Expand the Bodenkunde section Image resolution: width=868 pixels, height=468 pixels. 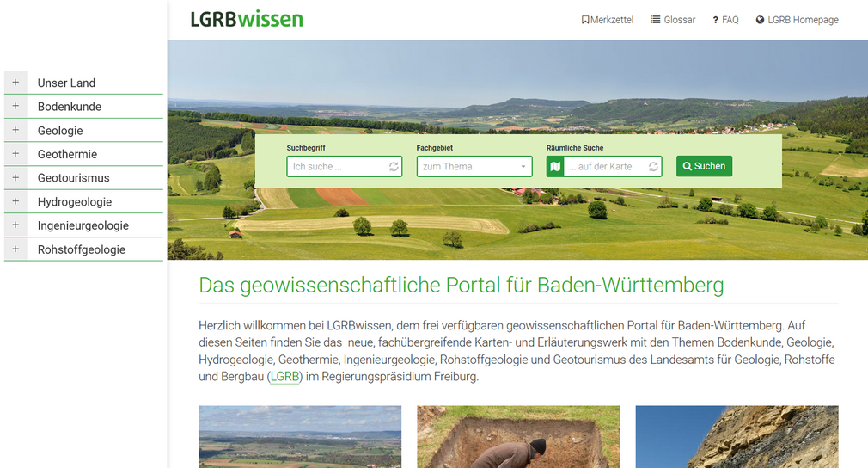tap(15, 107)
